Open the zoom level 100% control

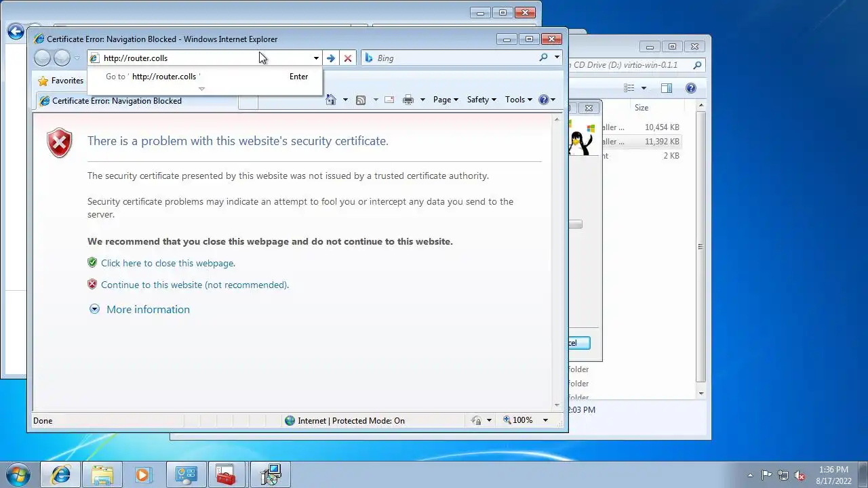pyautogui.click(x=518, y=421)
